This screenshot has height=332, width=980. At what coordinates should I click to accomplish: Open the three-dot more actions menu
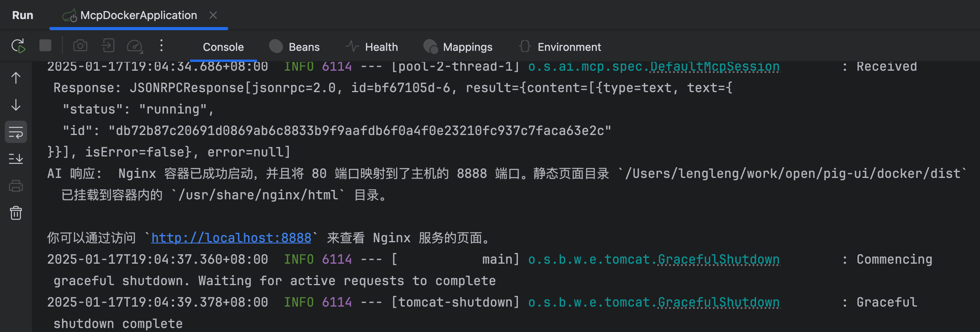pyautogui.click(x=161, y=46)
